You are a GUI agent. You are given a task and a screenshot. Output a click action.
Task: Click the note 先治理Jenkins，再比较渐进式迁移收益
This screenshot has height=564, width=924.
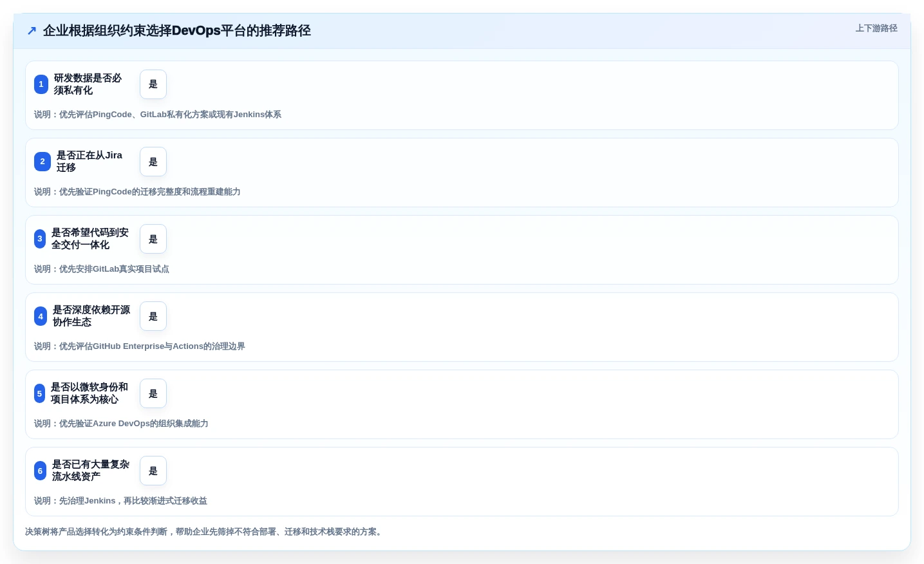pyautogui.click(x=120, y=501)
